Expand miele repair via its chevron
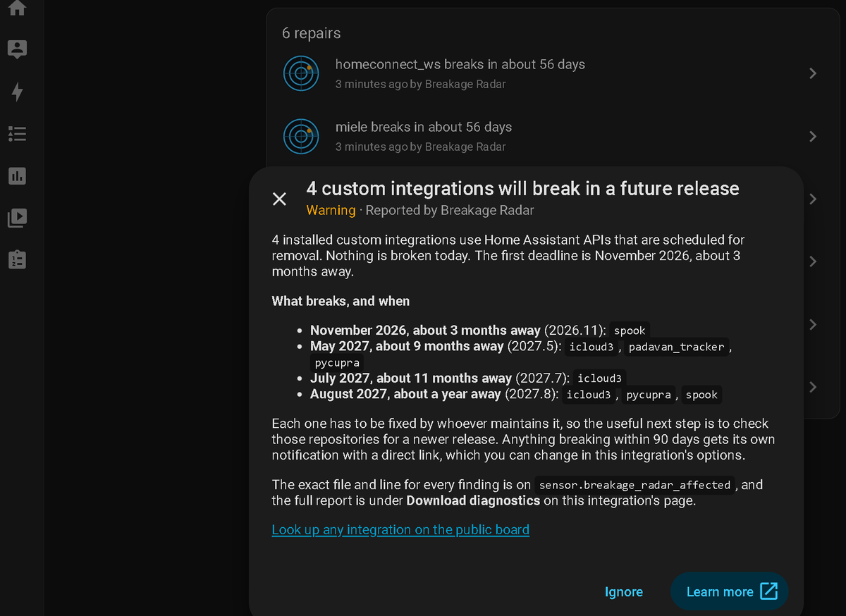The width and height of the screenshot is (846, 616). click(x=813, y=136)
